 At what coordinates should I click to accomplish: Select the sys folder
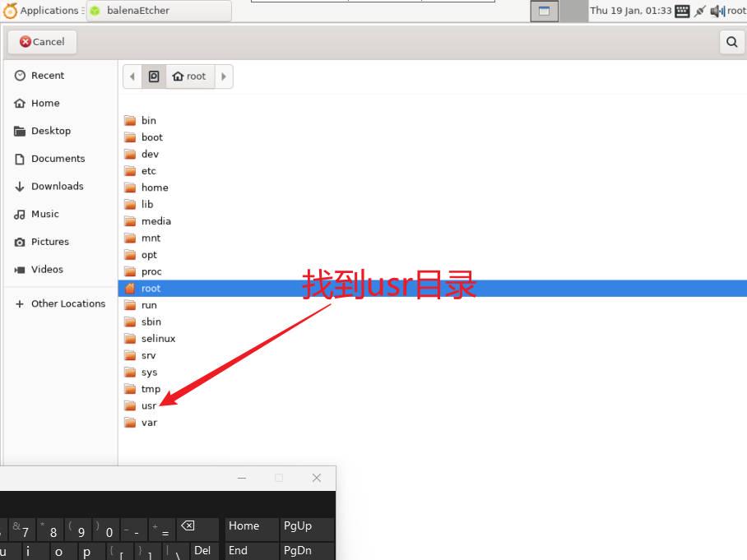pyautogui.click(x=432, y=372)
